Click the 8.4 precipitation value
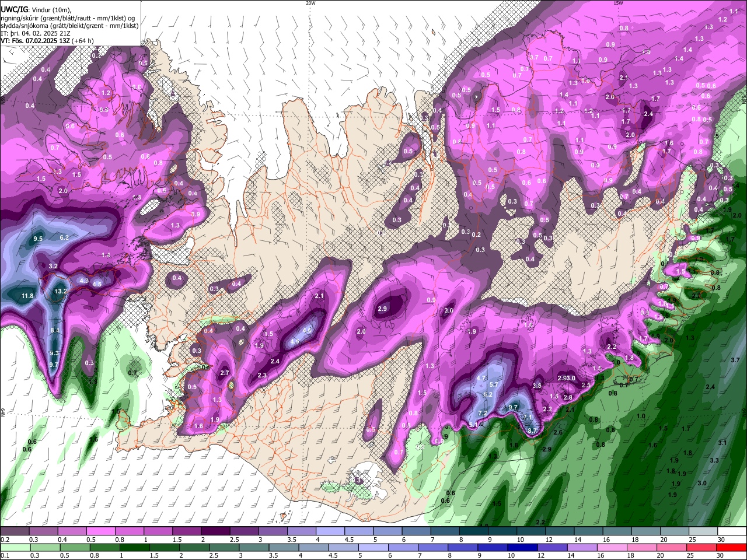Image resolution: width=747 pixels, height=560 pixels. pos(55,331)
